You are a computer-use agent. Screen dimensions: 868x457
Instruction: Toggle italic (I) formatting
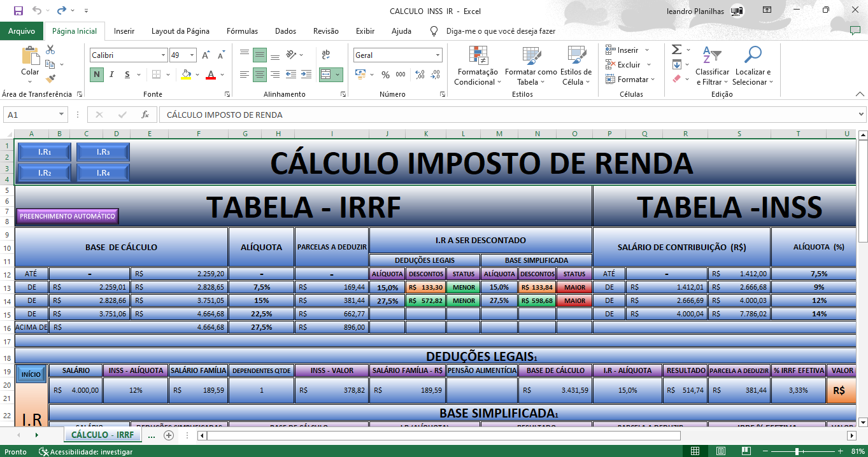tap(112, 74)
